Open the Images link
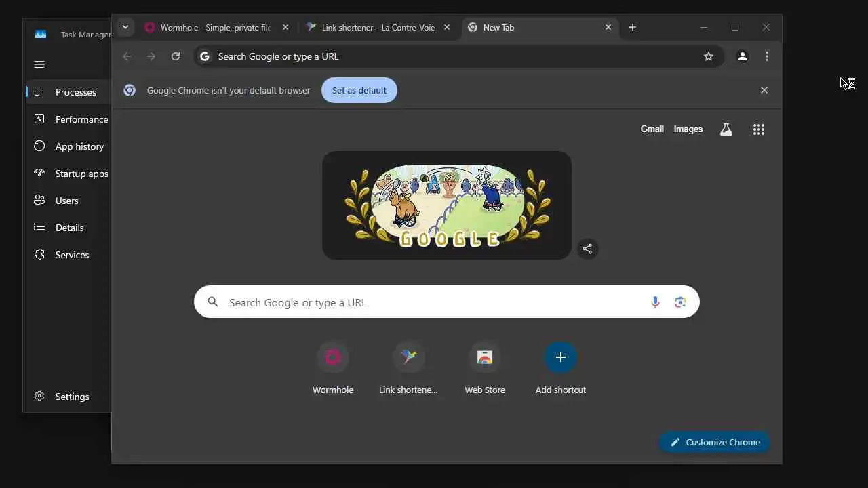Image resolution: width=868 pixels, height=488 pixels. (688, 129)
